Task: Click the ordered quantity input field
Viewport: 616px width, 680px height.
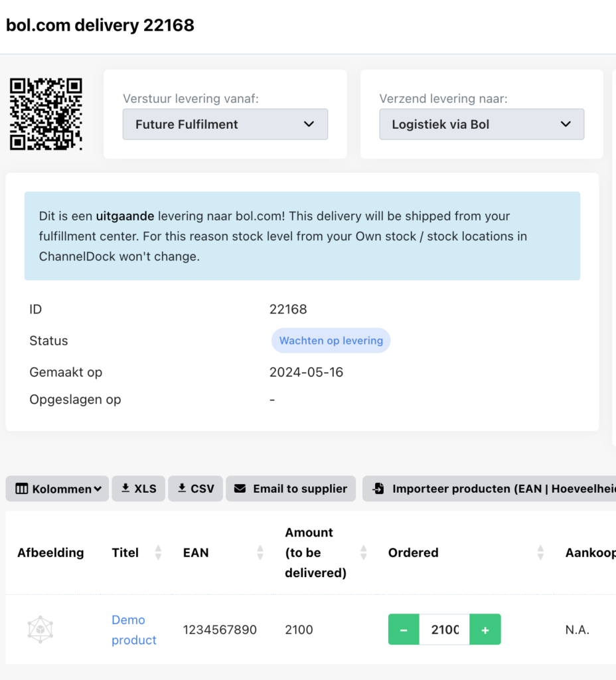Action: click(x=444, y=630)
